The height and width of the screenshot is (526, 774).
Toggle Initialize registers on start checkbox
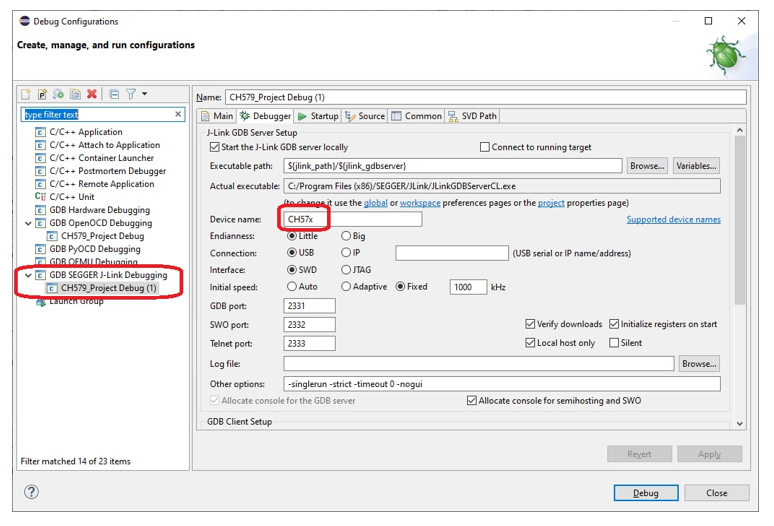click(614, 324)
